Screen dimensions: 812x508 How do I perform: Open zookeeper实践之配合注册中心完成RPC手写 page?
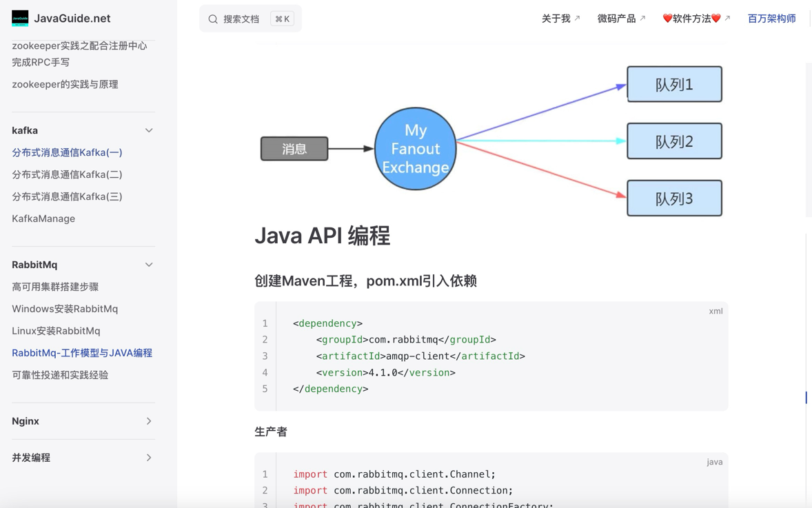[x=80, y=54]
